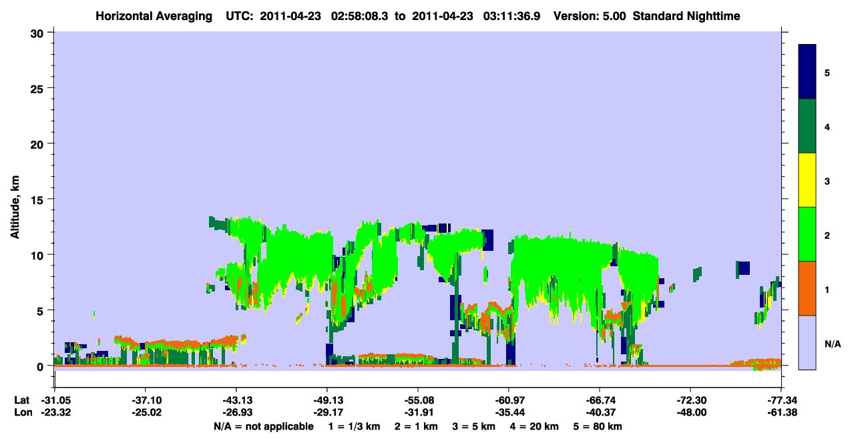Click the 'Lat' row label
This screenshot has height=445, width=868.
[x=21, y=400]
